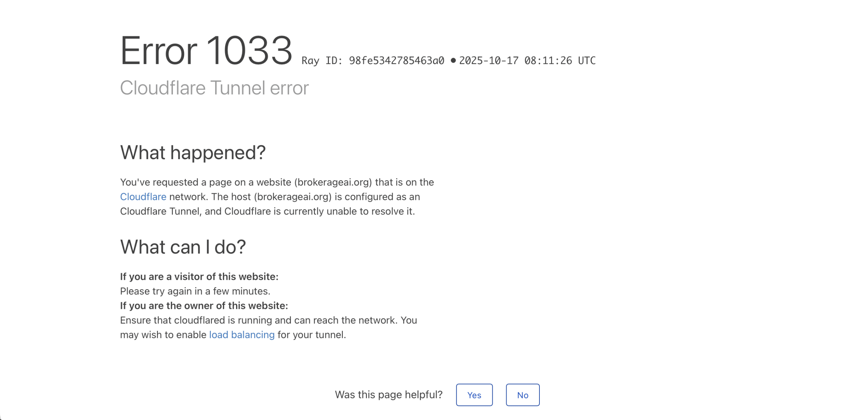Click the What can I do? heading
The image size is (868, 420).
point(183,247)
